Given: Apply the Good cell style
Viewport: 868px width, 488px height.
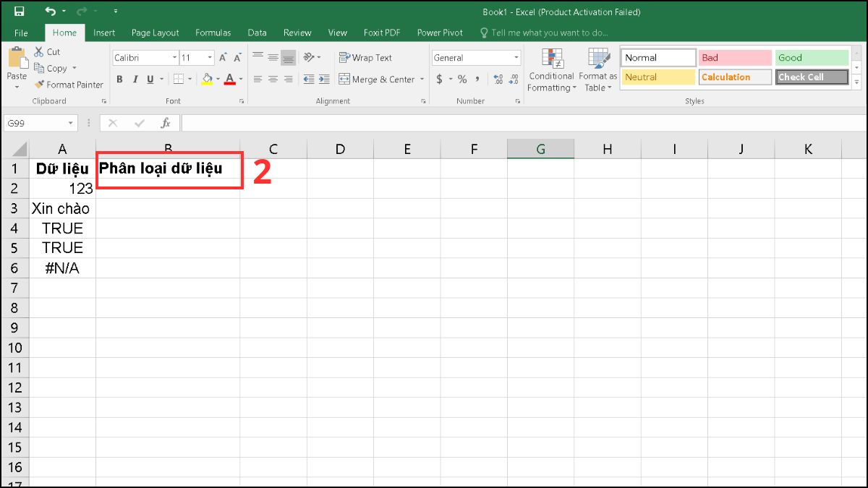Looking at the screenshot, I should pyautogui.click(x=812, y=57).
